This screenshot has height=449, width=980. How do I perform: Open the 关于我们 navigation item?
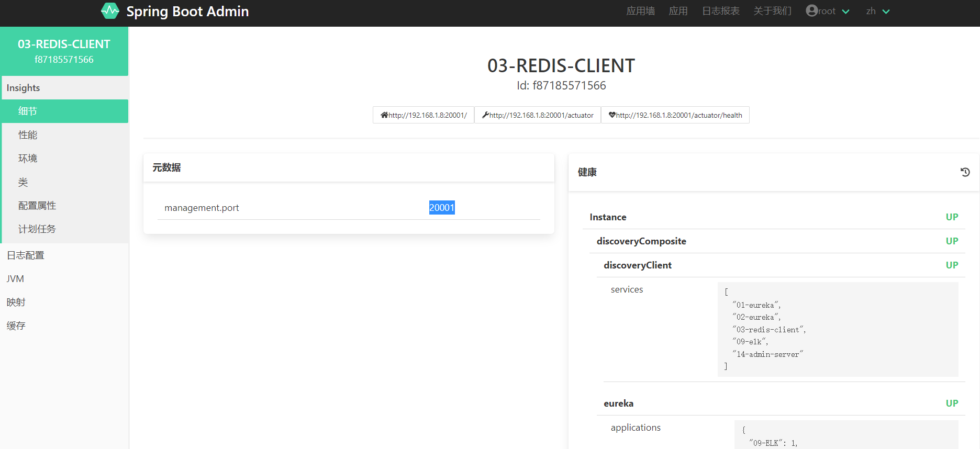pos(772,11)
